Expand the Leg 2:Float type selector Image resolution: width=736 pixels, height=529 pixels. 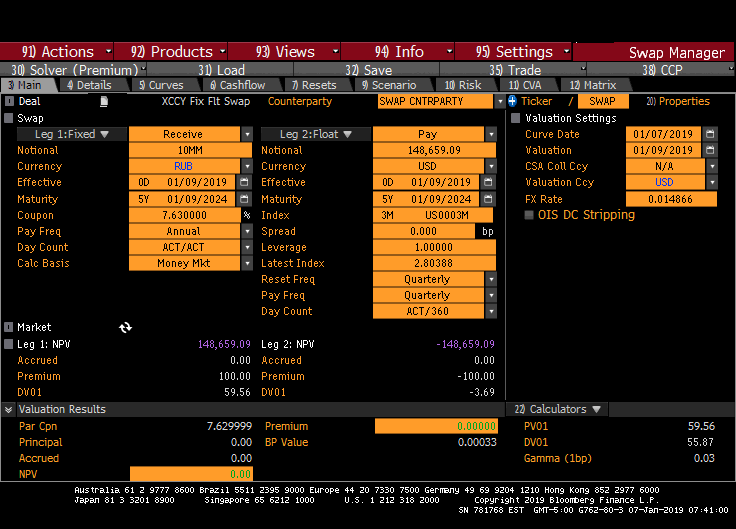316,134
